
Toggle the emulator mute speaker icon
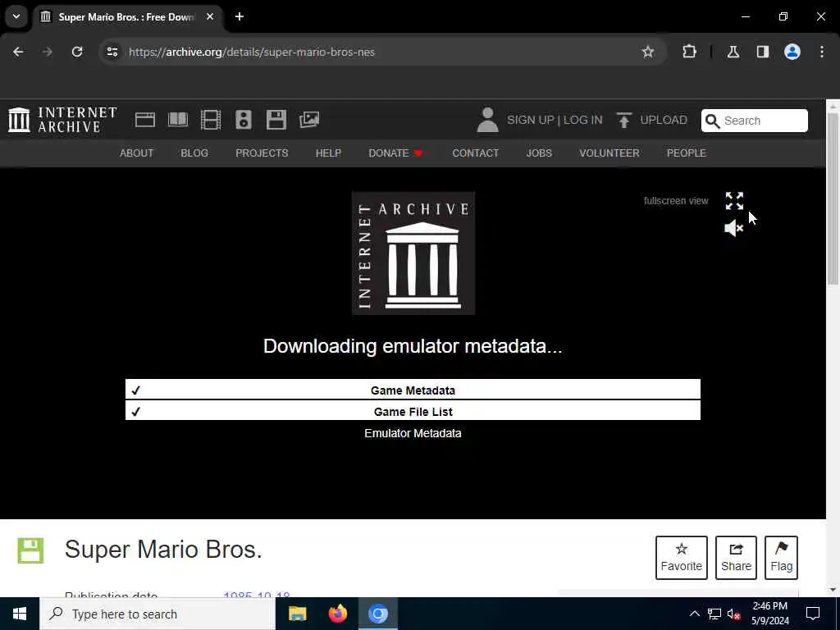click(734, 229)
